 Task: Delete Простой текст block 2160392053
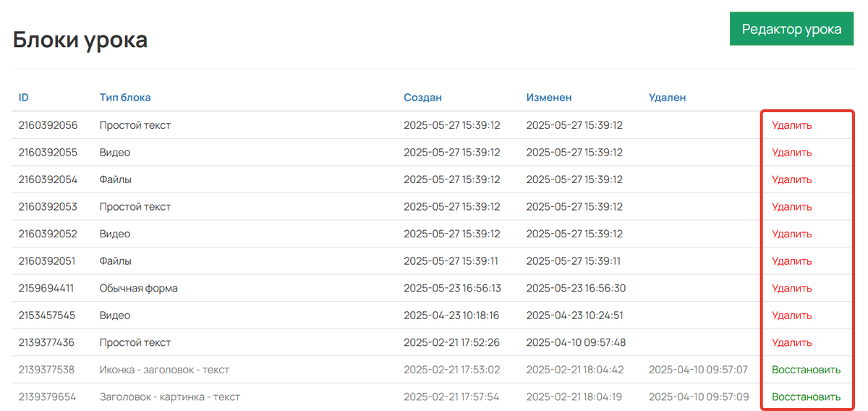[x=791, y=207]
